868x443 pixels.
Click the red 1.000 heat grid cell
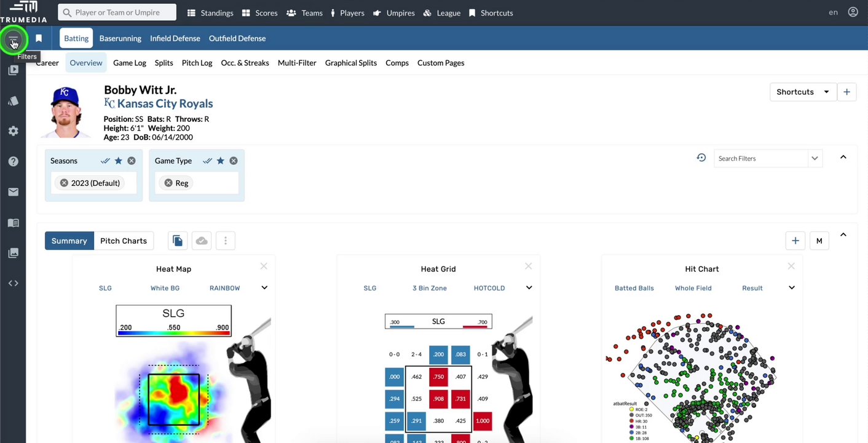tap(483, 421)
